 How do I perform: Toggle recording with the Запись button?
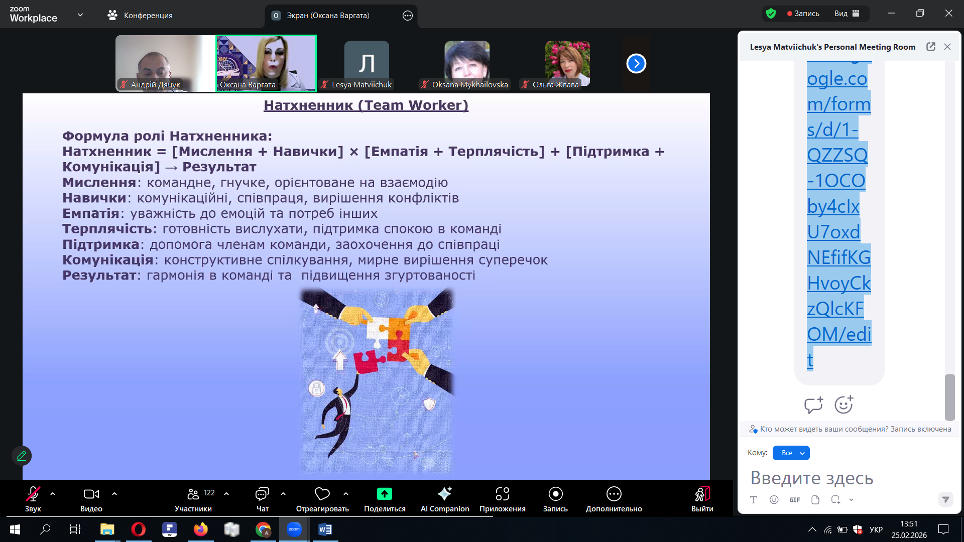click(555, 494)
